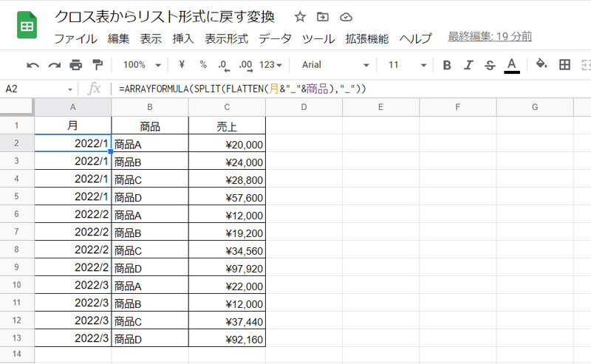Open the text color picker
Image resolution: width=591 pixels, height=364 pixels.
point(511,65)
